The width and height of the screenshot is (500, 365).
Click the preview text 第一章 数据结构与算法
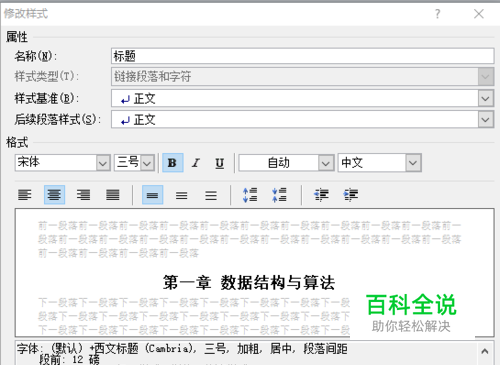click(x=249, y=283)
